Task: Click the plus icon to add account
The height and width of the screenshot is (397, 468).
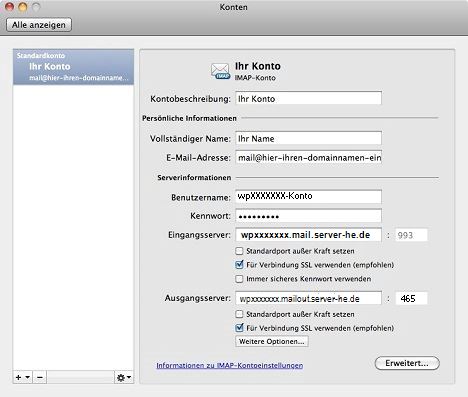Action: (18, 377)
